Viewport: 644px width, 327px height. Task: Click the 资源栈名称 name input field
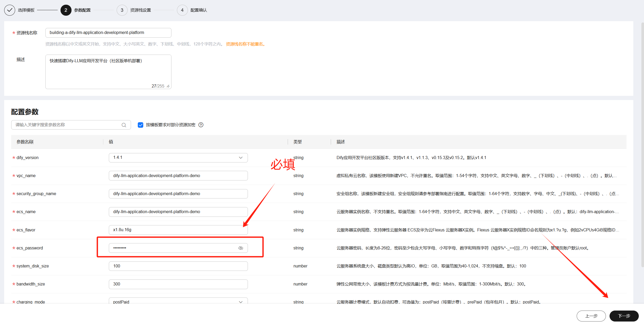(x=108, y=33)
